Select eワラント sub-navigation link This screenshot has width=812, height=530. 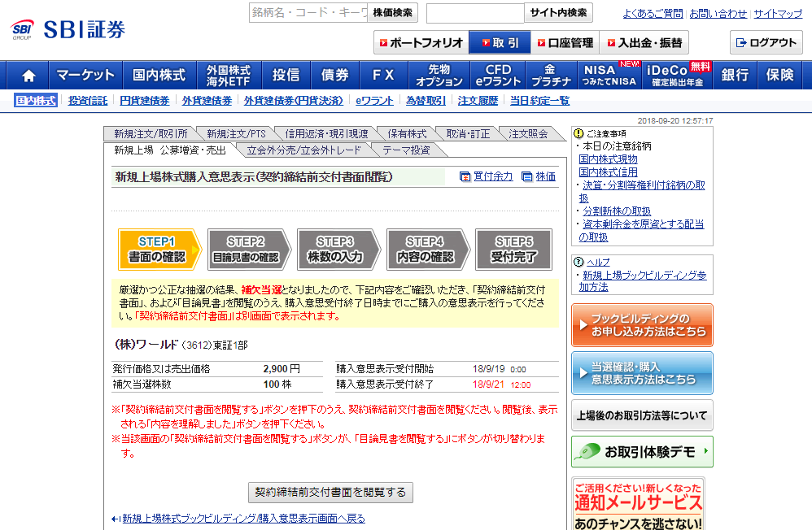tap(374, 101)
